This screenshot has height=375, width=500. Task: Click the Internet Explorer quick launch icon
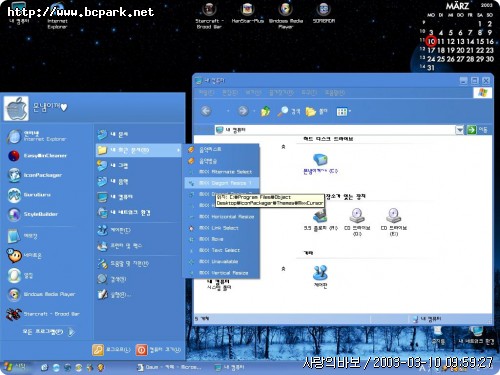(56, 367)
